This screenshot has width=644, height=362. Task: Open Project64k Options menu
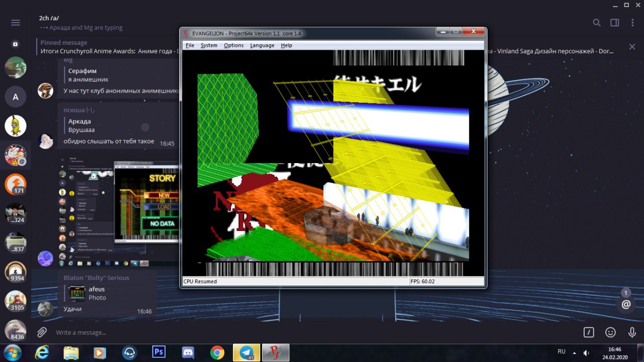click(233, 45)
